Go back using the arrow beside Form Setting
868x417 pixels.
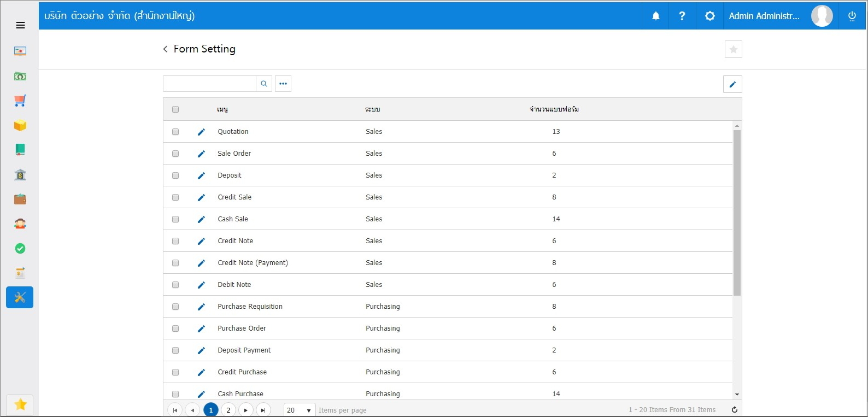coord(166,49)
